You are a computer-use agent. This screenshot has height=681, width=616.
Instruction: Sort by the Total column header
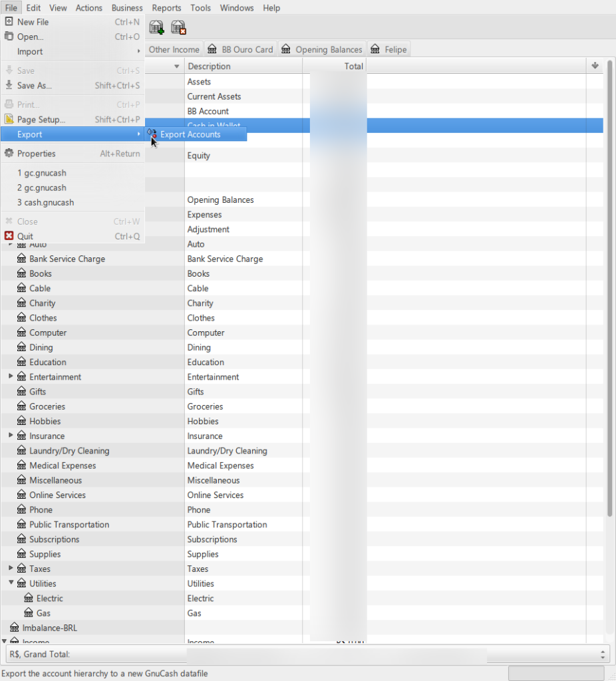[335, 67]
